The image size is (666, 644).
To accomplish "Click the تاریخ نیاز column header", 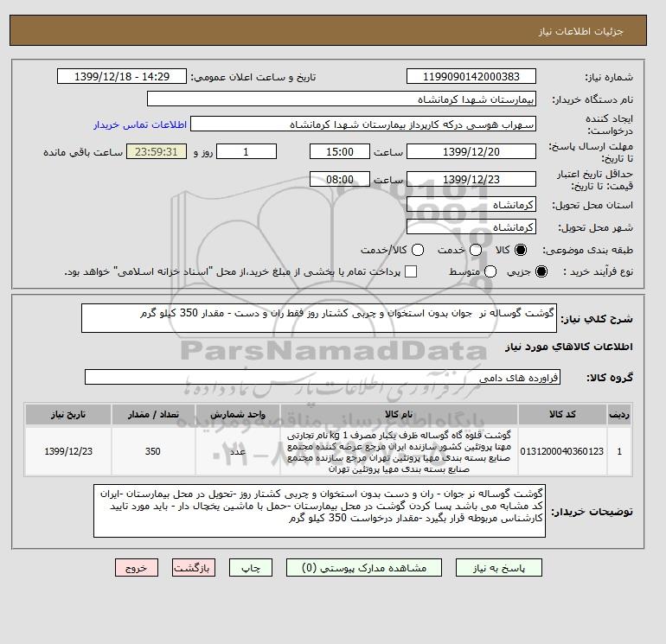I will point(68,414).
